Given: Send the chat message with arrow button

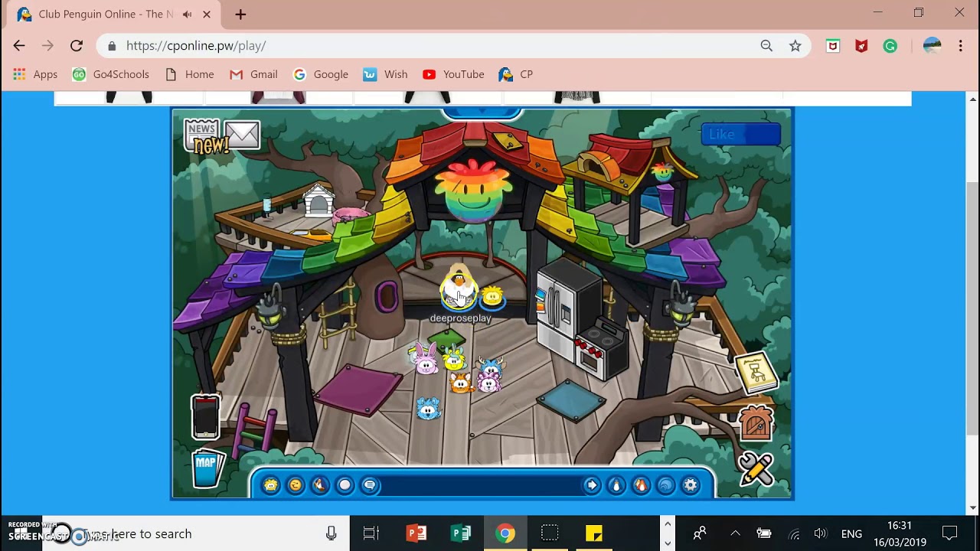Looking at the screenshot, I should [x=592, y=484].
